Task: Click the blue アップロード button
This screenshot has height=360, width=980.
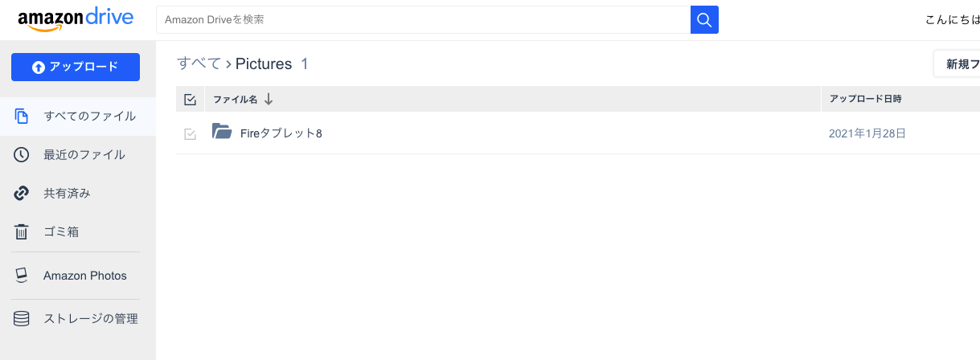Action: tap(76, 67)
